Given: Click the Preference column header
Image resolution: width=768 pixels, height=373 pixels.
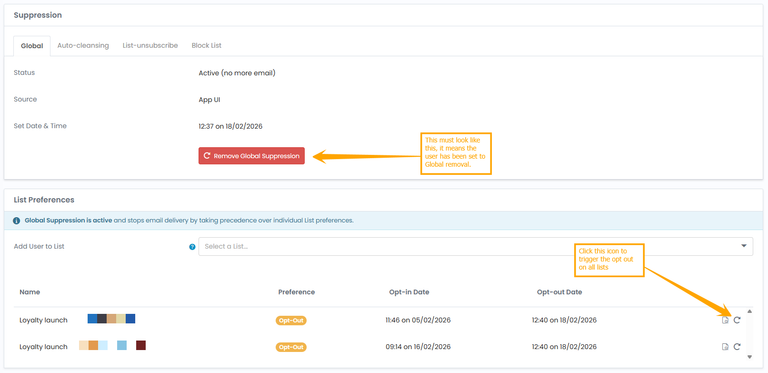Looking at the screenshot, I should (x=296, y=292).
